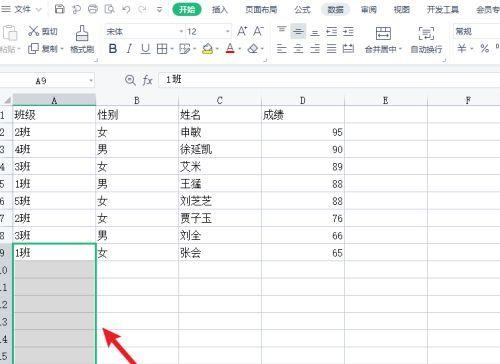Screen dimensions: 500x364
Task: Switch to the 视图 tab
Action: pos(401,9)
